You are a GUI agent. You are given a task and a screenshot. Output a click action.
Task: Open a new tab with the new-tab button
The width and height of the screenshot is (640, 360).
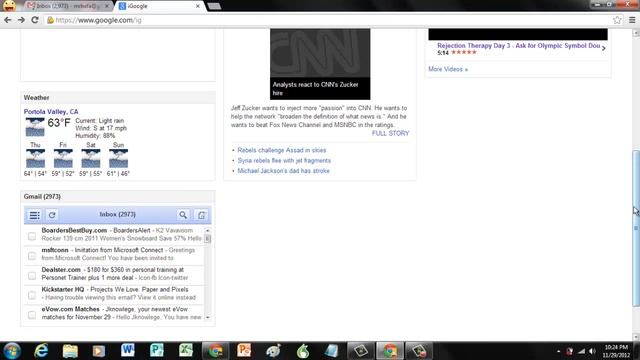tap(214, 6)
